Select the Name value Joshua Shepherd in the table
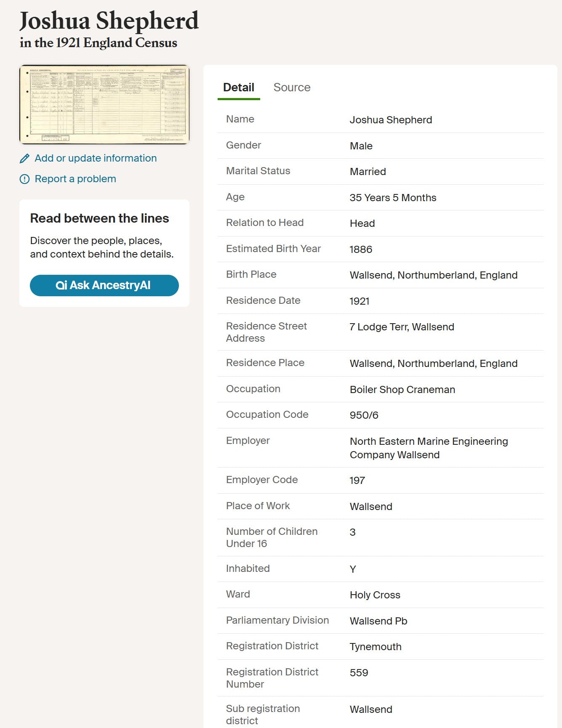 [x=391, y=120]
